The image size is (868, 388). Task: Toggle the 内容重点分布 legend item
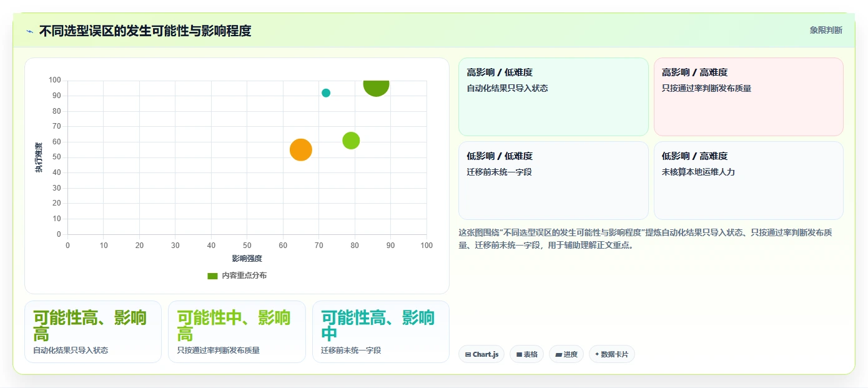click(x=237, y=276)
